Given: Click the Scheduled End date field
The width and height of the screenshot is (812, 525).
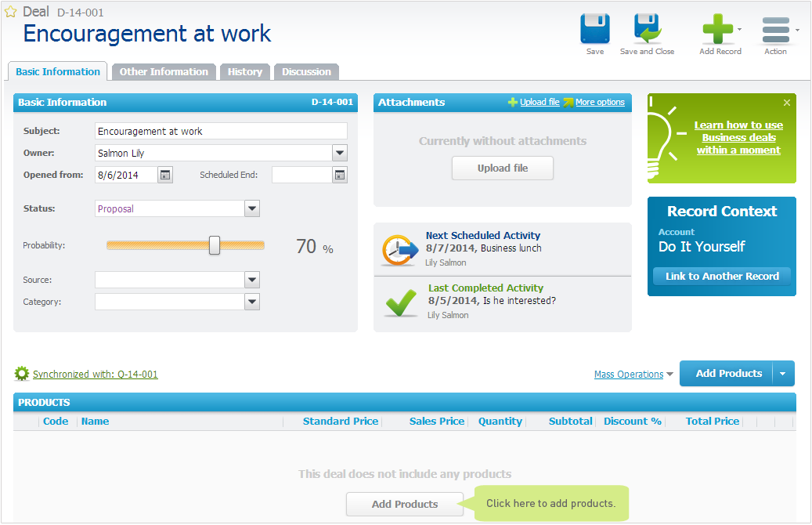Looking at the screenshot, I should pos(302,176).
